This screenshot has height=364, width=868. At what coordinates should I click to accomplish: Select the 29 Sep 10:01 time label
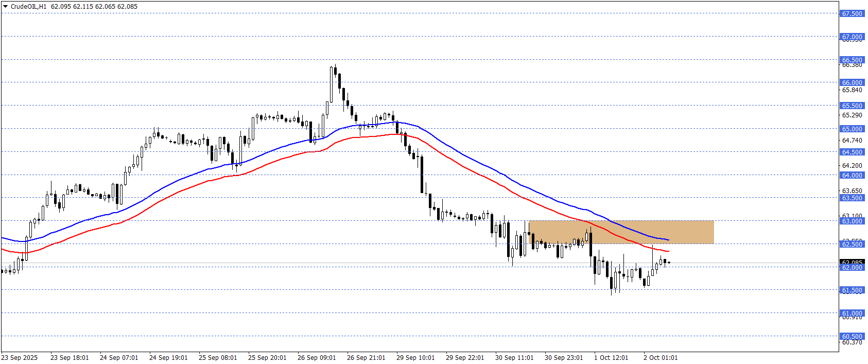415,357
